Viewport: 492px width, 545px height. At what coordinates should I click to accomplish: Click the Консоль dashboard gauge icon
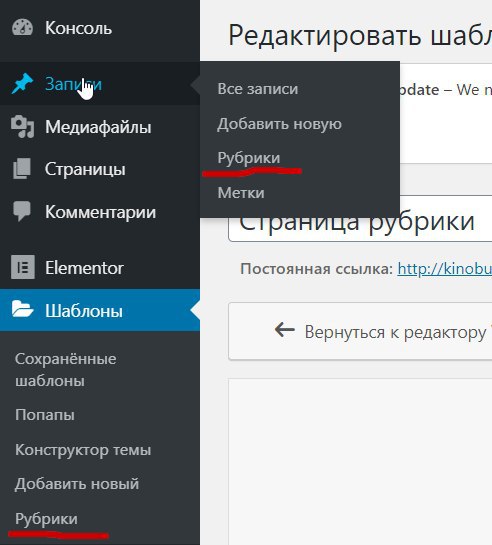(22, 27)
